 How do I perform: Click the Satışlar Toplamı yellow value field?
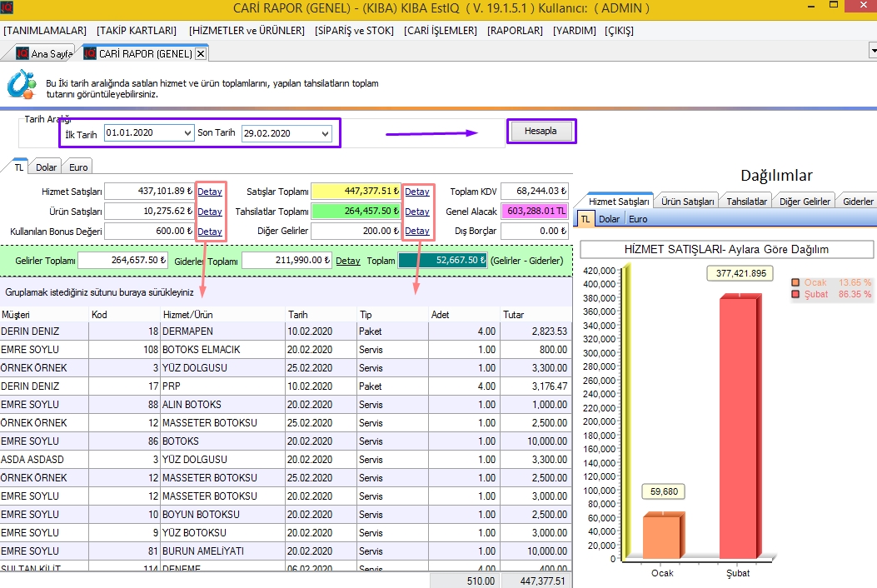pos(356,192)
